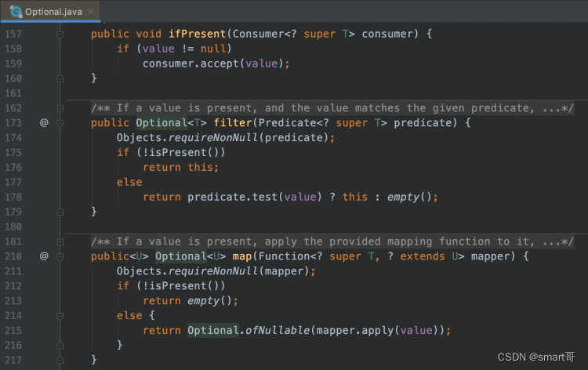Click consumer.accept on line 159
The height and width of the screenshot is (370, 588).
(191, 63)
